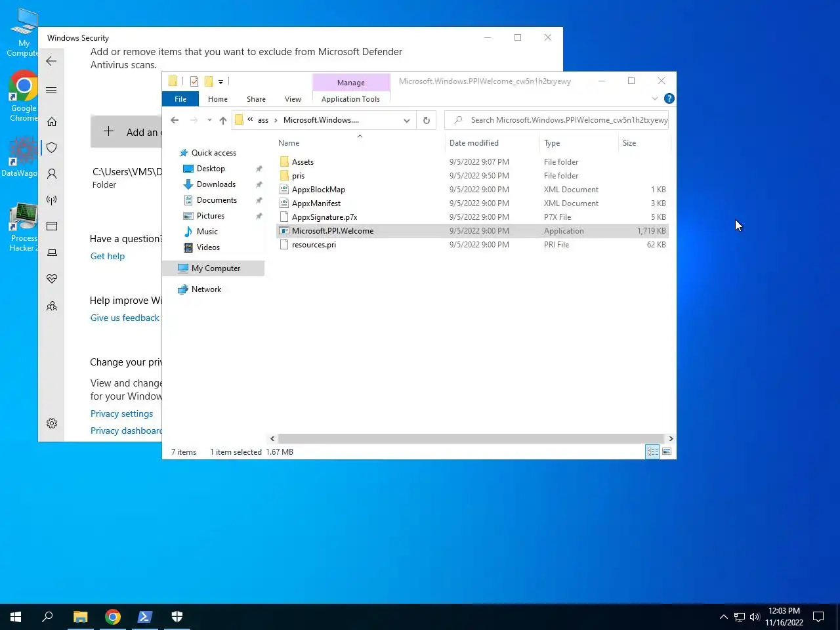Select the AppxSignature.p7x file
The height and width of the screenshot is (630, 840).
(324, 217)
